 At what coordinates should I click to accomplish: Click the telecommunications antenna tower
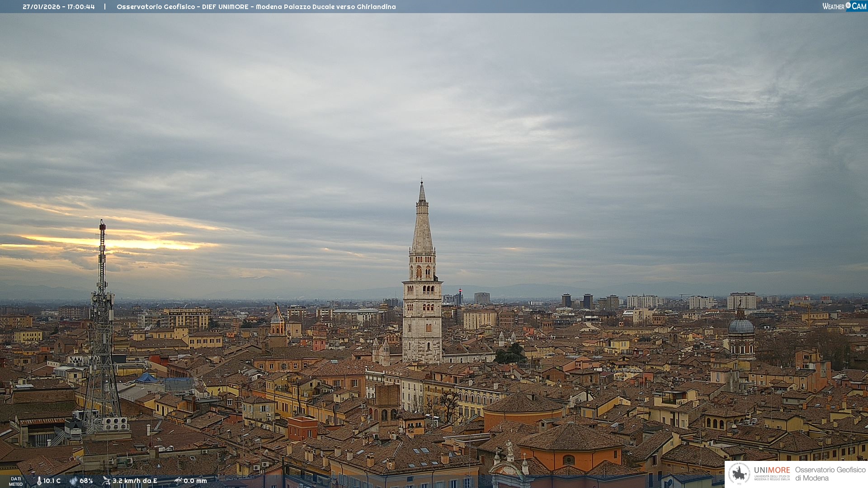(x=102, y=316)
